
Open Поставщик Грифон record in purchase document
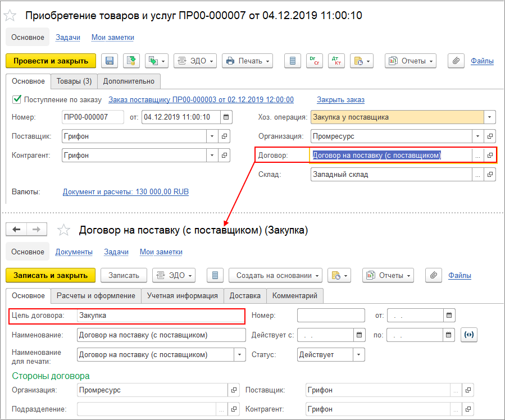pos(224,136)
